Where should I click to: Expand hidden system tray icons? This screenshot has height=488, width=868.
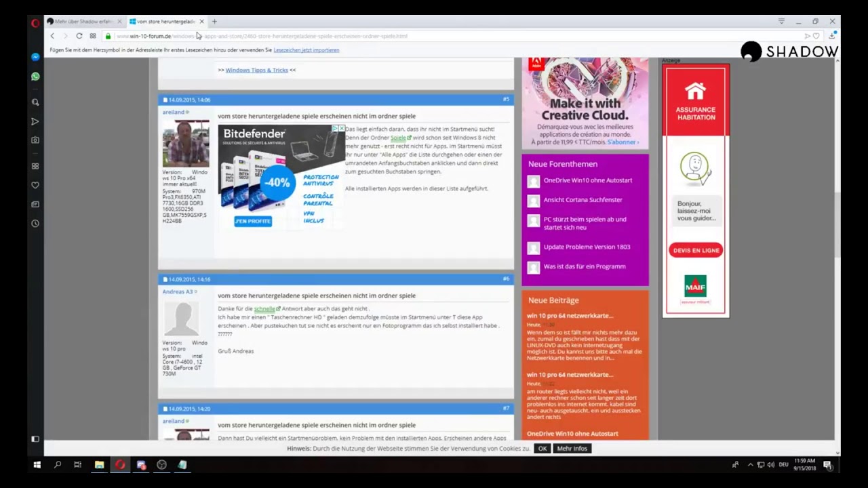(x=750, y=465)
